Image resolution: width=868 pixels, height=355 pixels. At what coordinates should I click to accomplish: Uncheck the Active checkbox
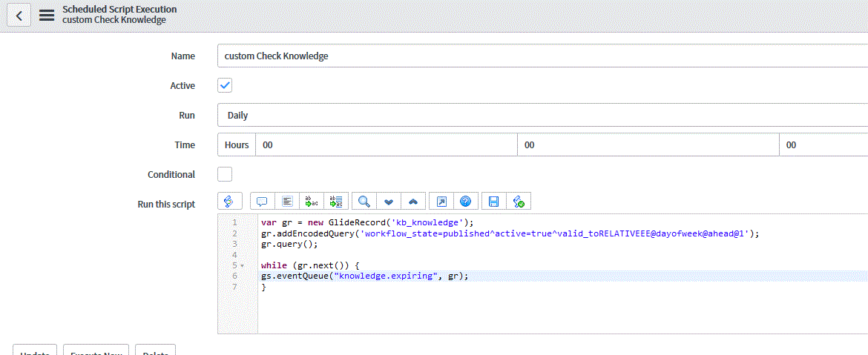[225, 85]
